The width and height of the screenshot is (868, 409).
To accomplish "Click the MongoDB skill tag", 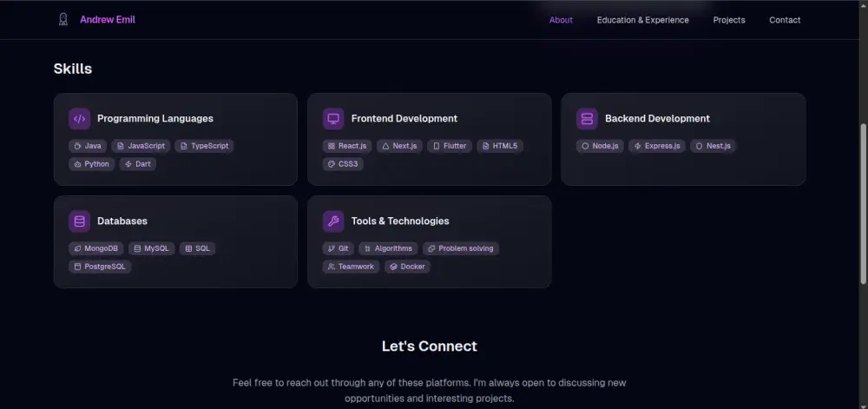I will pyautogui.click(x=95, y=248).
